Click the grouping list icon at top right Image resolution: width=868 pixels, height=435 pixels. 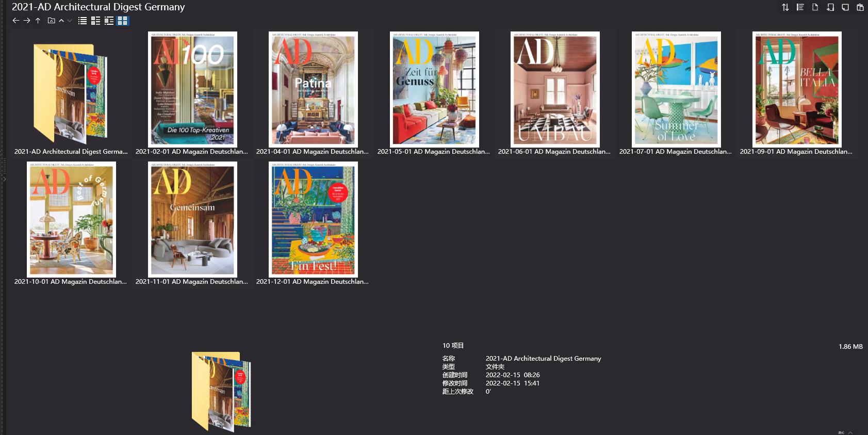[x=800, y=7]
